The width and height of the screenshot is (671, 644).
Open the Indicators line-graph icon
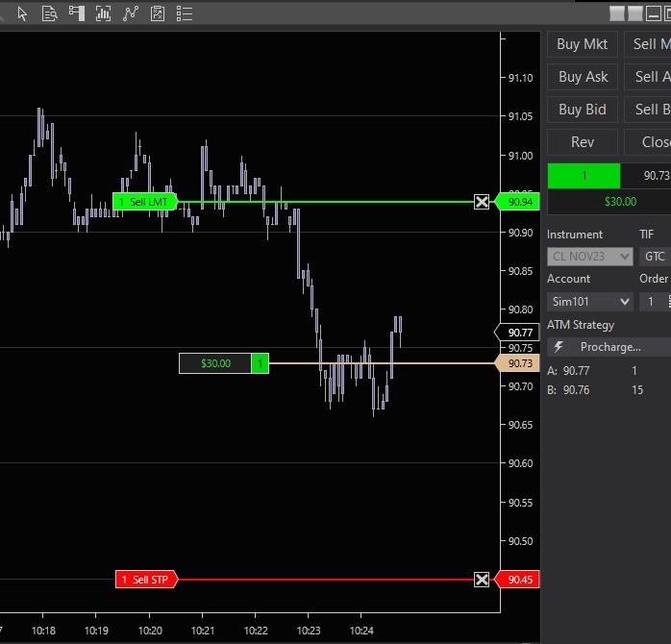[x=131, y=13]
